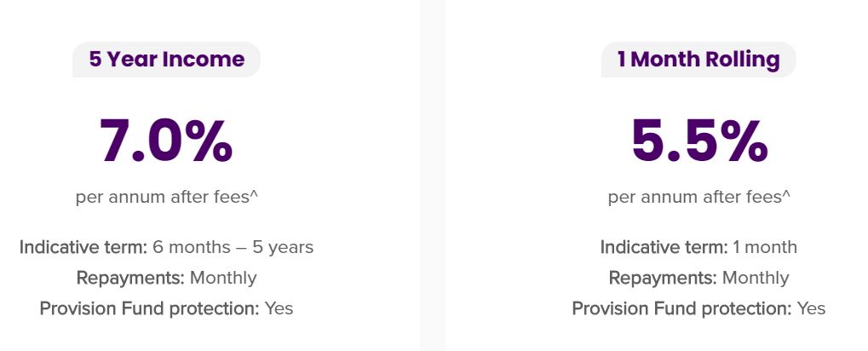This screenshot has height=351, width=868.
Task: Click Repayments label in 5 Year Income card
Action: tap(130, 278)
